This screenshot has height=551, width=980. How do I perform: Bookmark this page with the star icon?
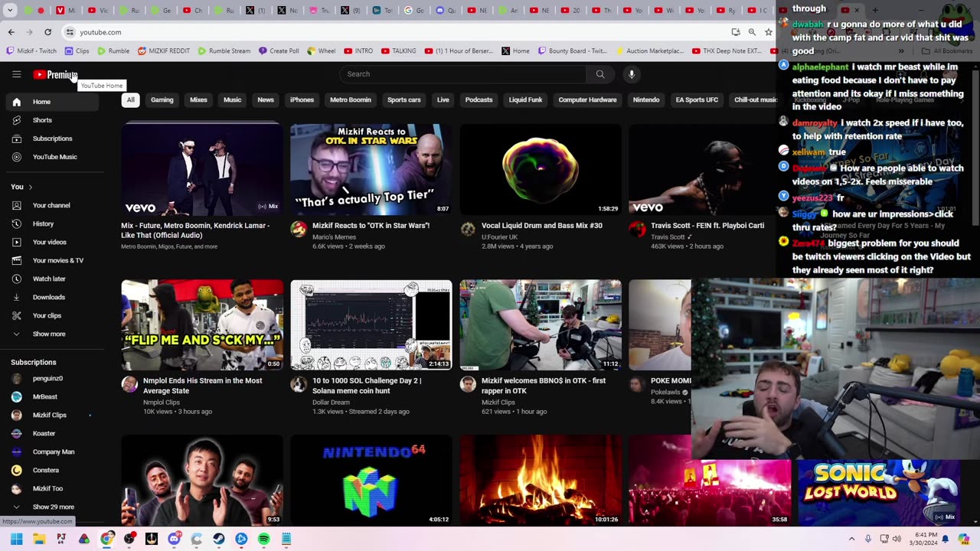click(x=768, y=32)
